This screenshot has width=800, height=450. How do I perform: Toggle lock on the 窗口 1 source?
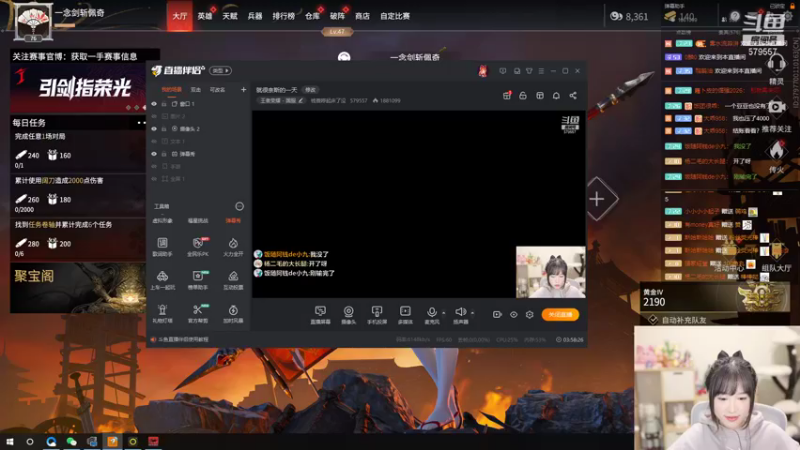tap(164, 104)
